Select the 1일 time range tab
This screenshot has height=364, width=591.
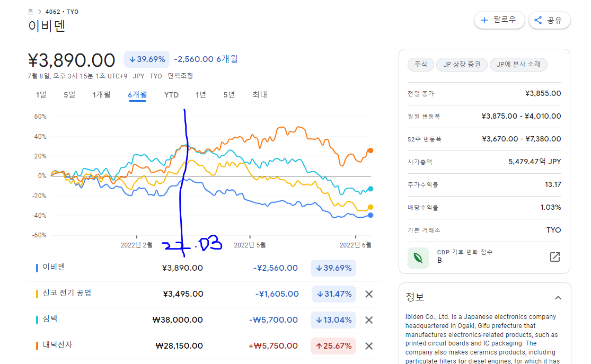[41, 95]
